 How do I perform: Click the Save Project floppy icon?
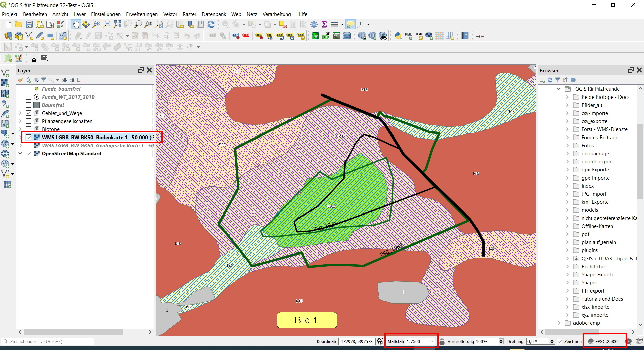coord(29,24)
